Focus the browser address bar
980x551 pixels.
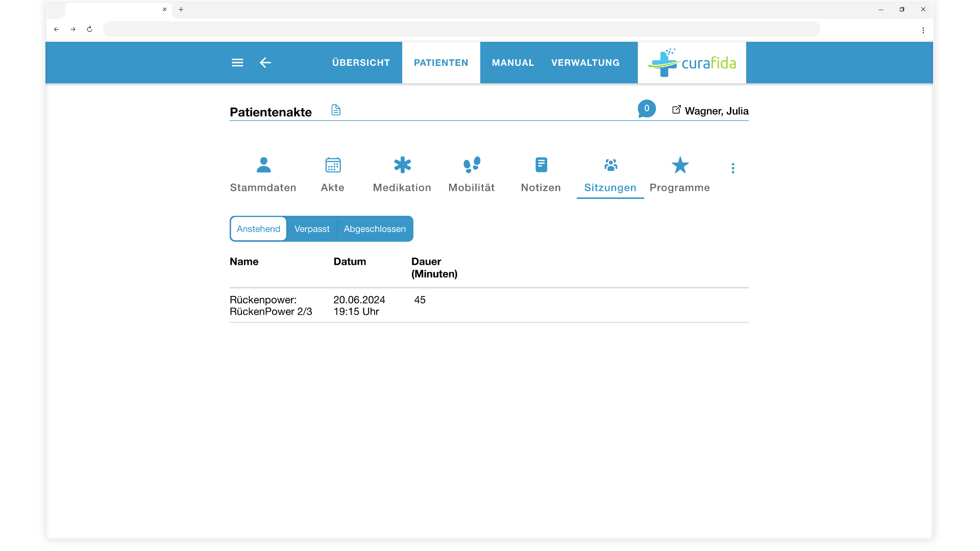coord(461,29)
